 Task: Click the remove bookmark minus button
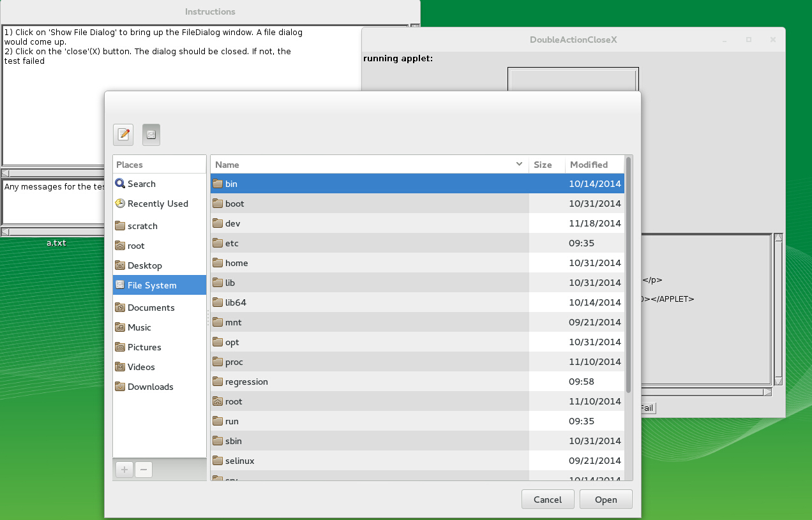click(x=143, y=470)
